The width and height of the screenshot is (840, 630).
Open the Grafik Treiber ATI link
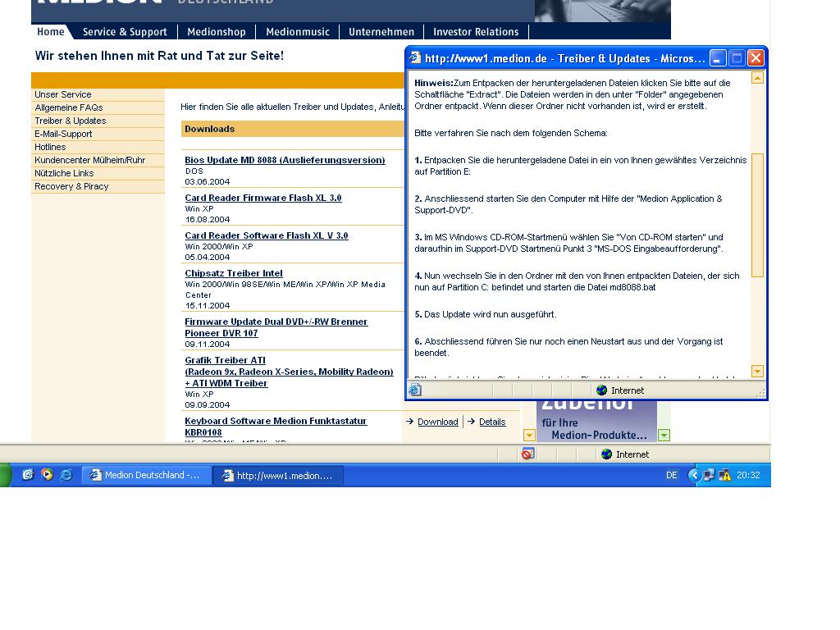[x=289, y=372]
